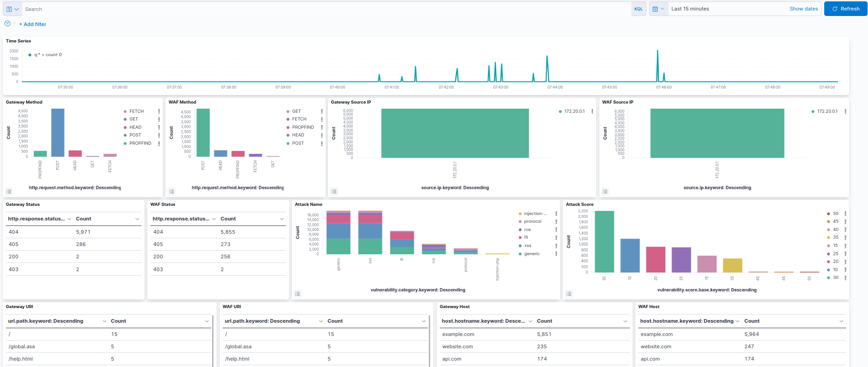Toggle score 40 series in Attack Score legend

[x=836, y=230]
